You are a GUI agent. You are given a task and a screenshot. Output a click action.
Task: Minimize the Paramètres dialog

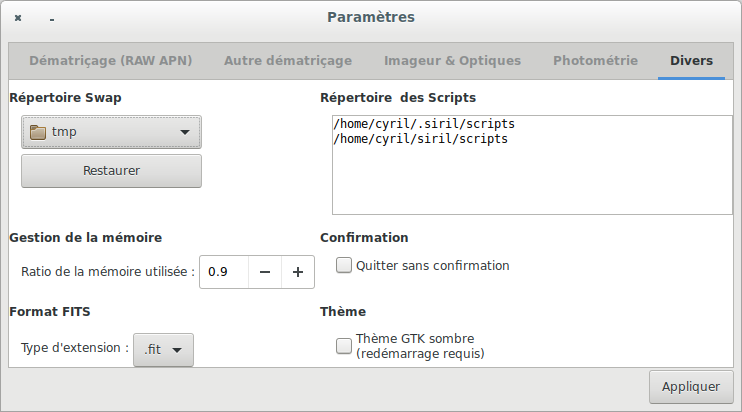[x=51, y=18]
